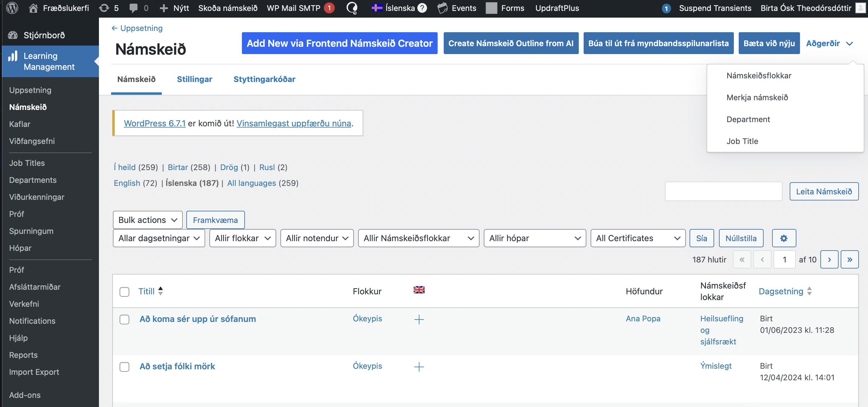Jump to last page double arrow
This screenshot has height=407, width=868.
[x=849, y=259]
